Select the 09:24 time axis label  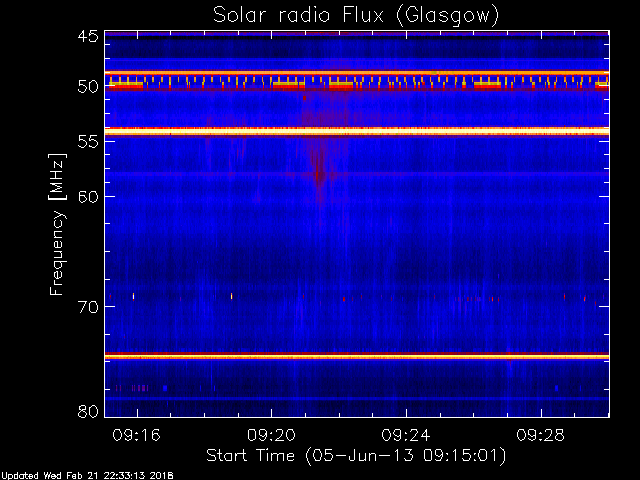pos(406,435)
